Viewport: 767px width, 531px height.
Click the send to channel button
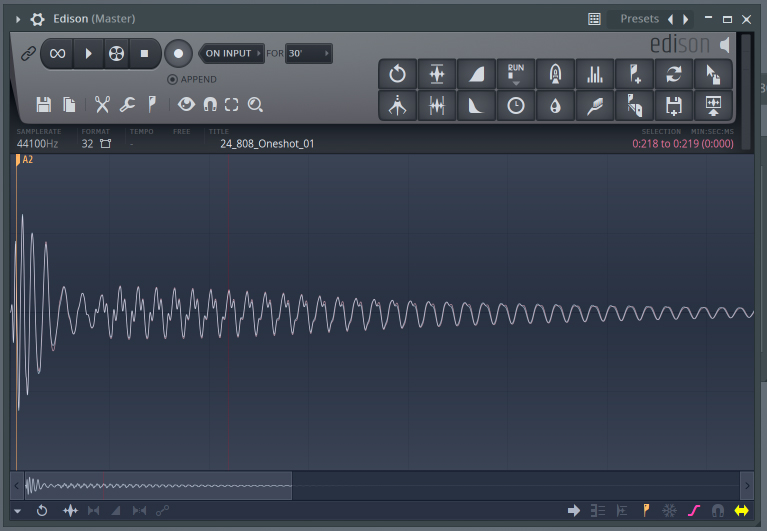click(x=713, y=106)
